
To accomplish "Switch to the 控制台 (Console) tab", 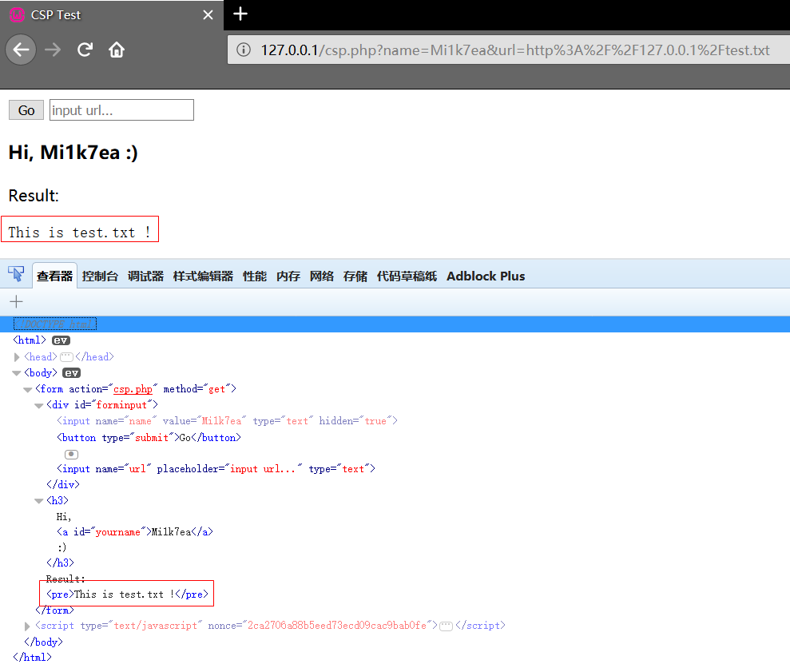I will coord(100,276).
